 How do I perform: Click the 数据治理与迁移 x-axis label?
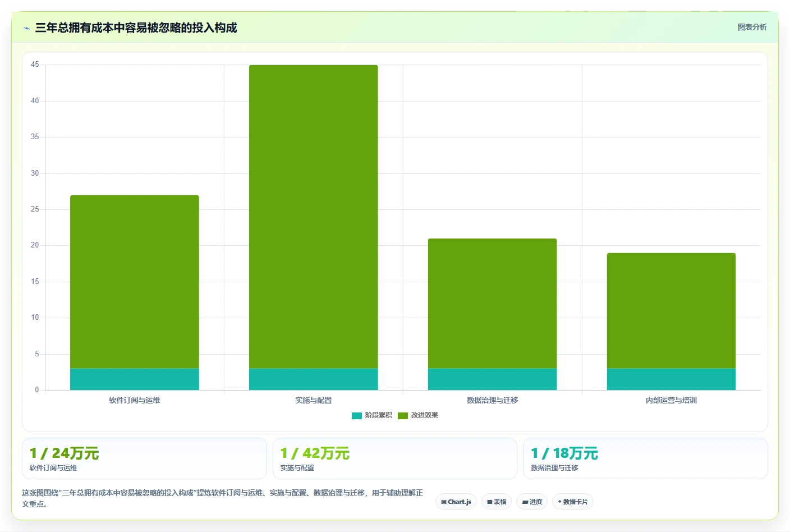pyautogui.click(x=493, y=400)
